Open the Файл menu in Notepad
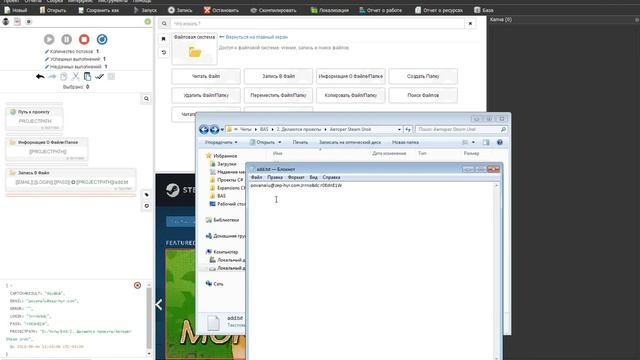 (x=256, y=178)
